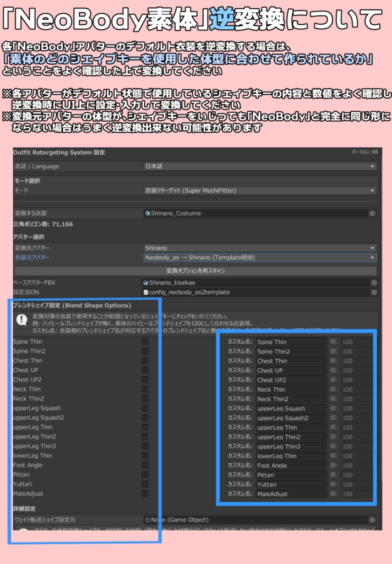Screen dimensions: 392x564
Task: Open the 衣装元アバター dropdown Neobody_es → Shinano
Action: coord(260,258)
